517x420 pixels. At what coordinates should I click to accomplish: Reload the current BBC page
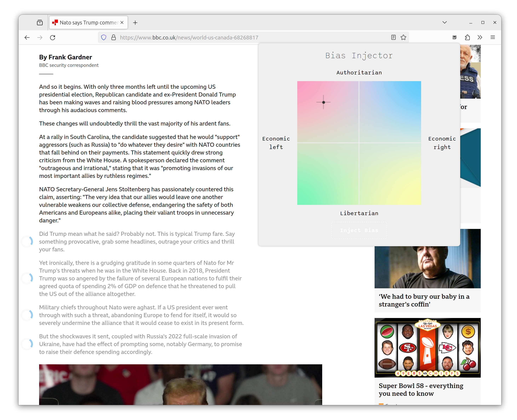pyautogui.click(x=53, y=37)
